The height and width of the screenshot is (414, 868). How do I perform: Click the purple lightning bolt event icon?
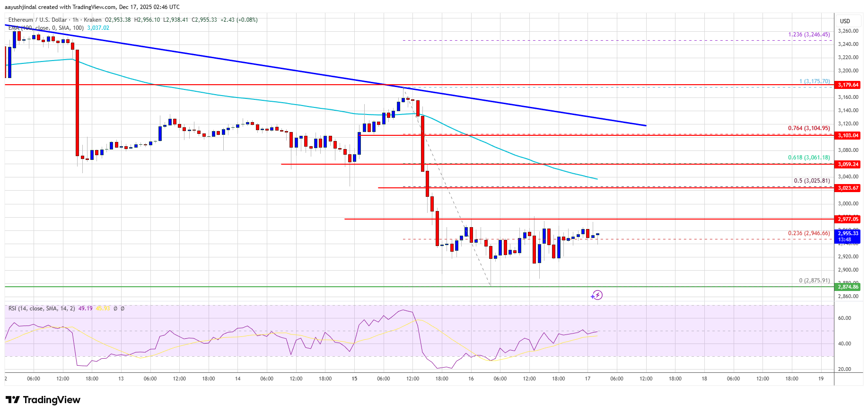(597, 295)
